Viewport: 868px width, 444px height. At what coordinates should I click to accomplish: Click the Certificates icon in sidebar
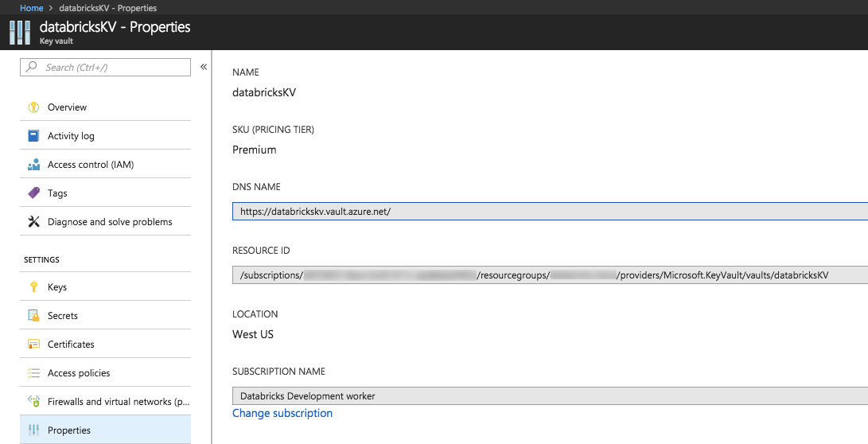click(33, 345)
